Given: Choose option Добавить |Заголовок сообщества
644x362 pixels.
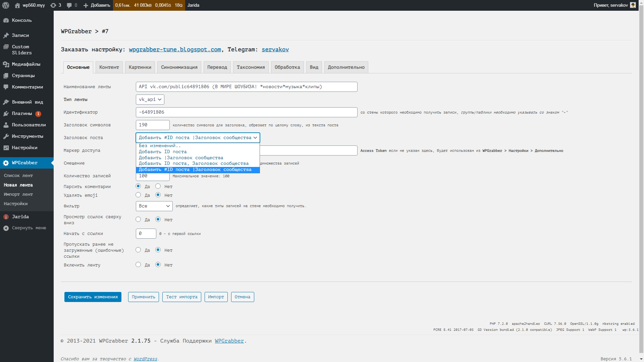Looking at the screenshot, I should (x=198, y=158).
